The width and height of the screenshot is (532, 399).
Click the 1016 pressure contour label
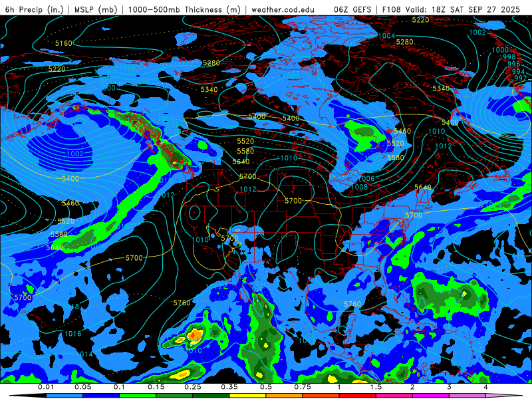point(73,334)
